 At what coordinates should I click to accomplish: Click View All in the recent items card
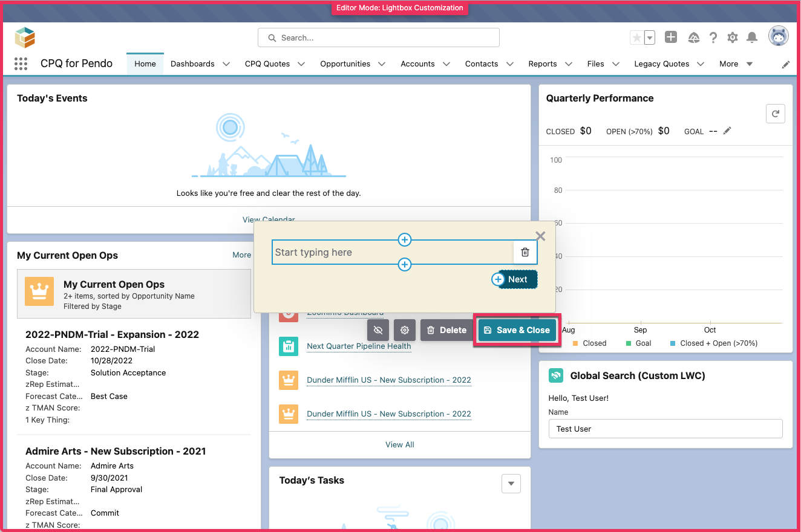pyautogui.click(x=400, y=444)
